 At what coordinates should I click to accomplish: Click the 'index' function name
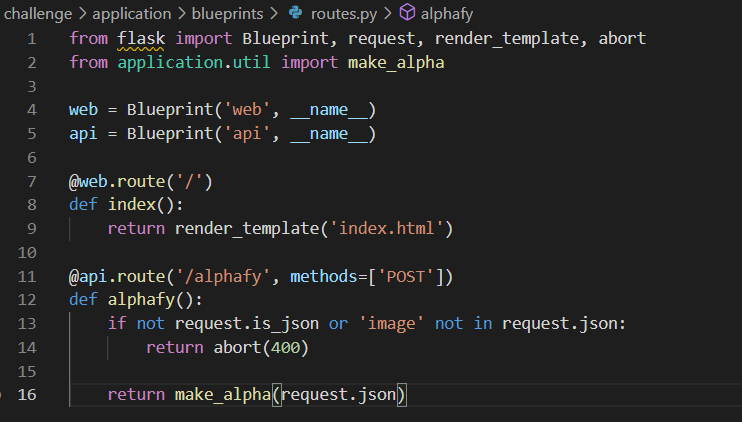coord(132,204)
